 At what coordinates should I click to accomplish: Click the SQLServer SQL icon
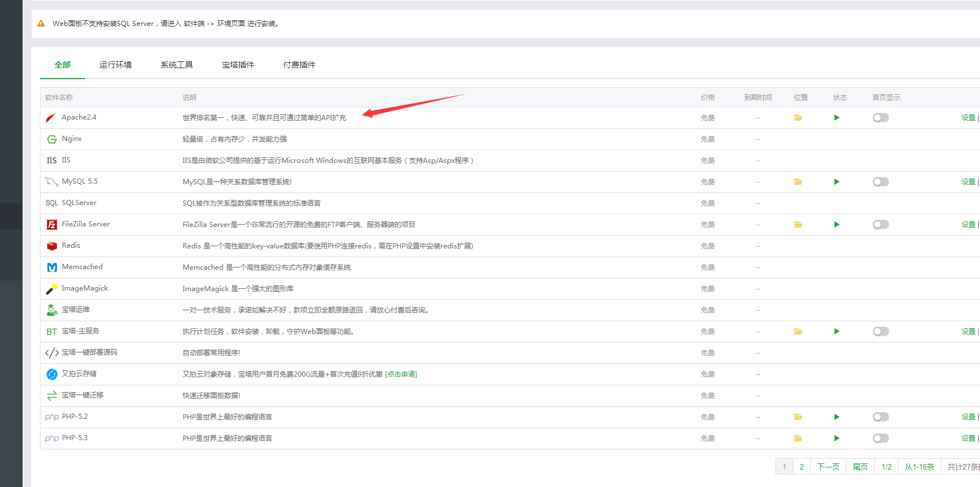click(52, 203)
